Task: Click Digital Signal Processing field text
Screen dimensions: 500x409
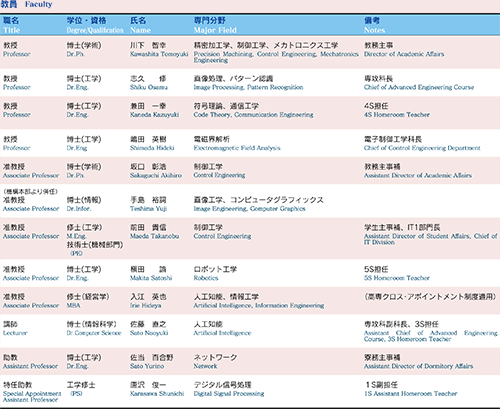Action: [x=229, y=393]
